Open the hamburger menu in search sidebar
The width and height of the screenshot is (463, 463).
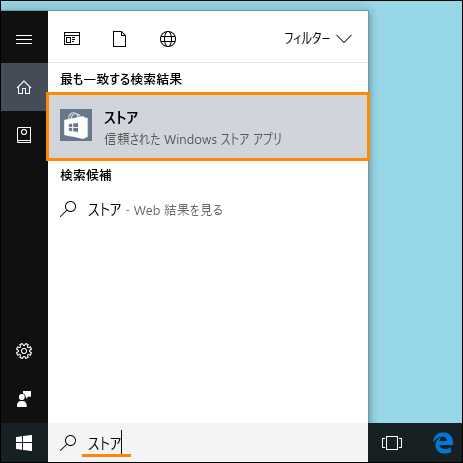pos(24,39)
